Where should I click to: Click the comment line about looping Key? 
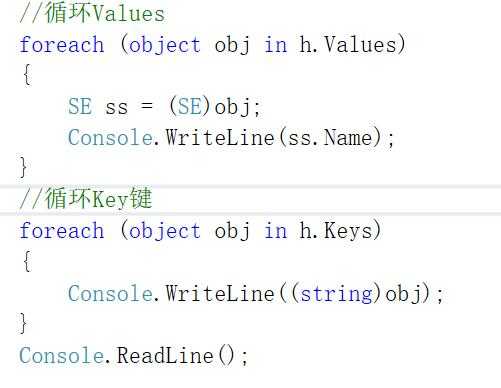point(86,198)
